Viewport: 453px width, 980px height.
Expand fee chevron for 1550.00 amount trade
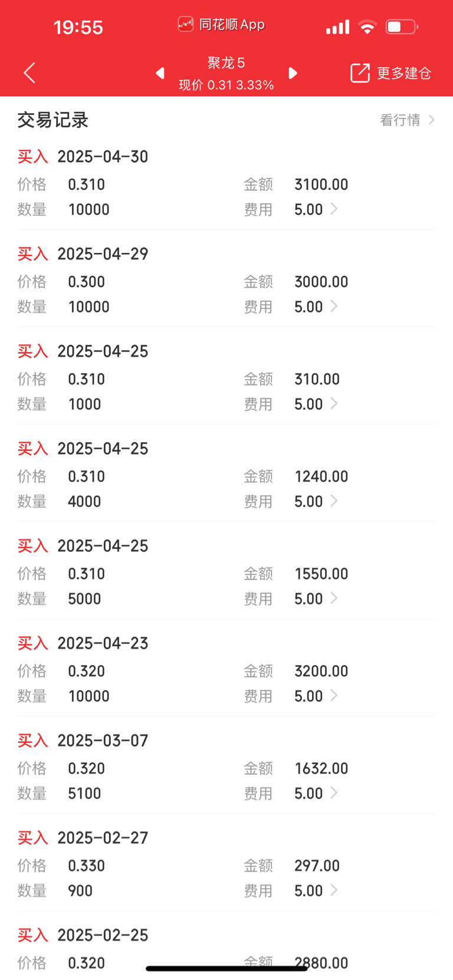334,598
